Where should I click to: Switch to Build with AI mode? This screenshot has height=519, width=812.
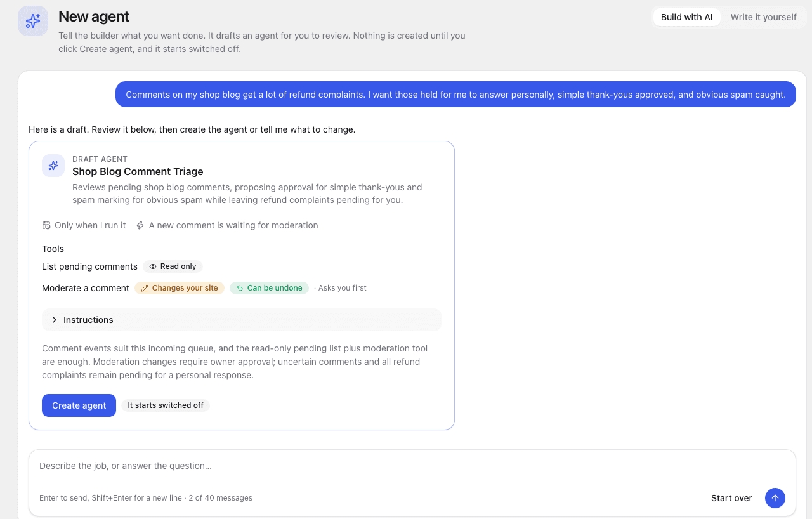687,17
